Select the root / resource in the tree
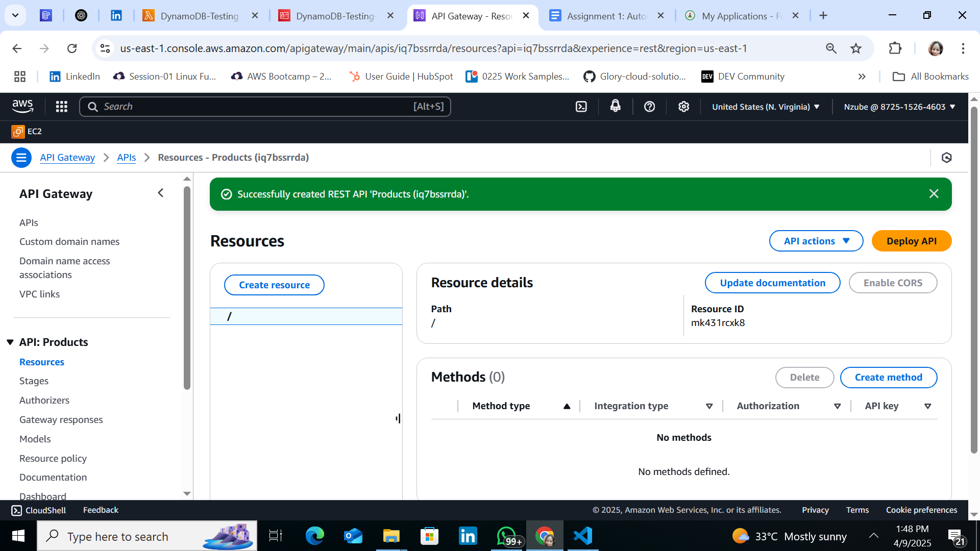This screenshot has height=551, width=980. [306, 316]
